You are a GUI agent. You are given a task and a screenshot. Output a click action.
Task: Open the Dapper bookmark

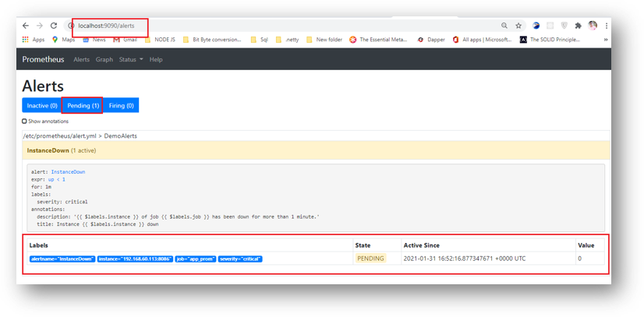431,40
